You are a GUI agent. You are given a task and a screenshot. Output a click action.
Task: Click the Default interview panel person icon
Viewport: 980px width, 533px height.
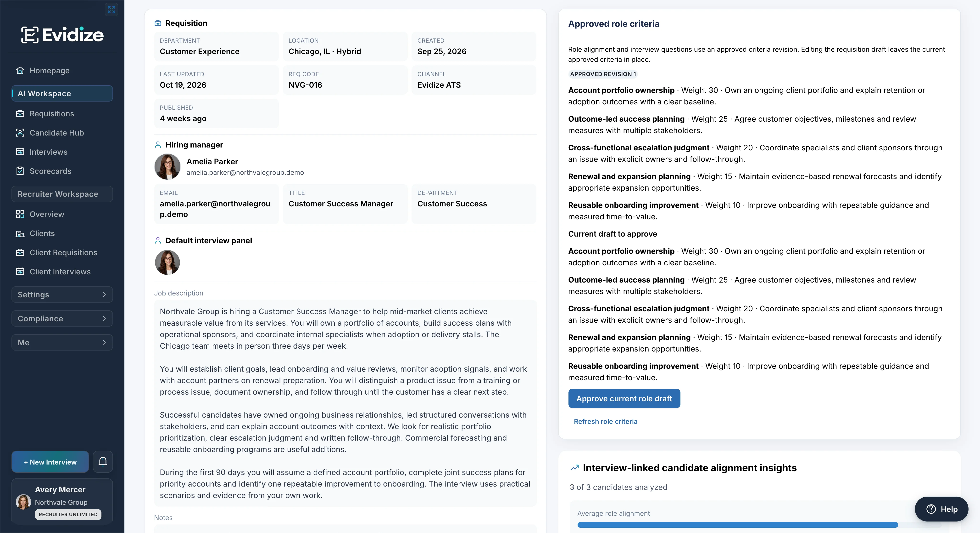pyautogui.click(x=158, y=240)
